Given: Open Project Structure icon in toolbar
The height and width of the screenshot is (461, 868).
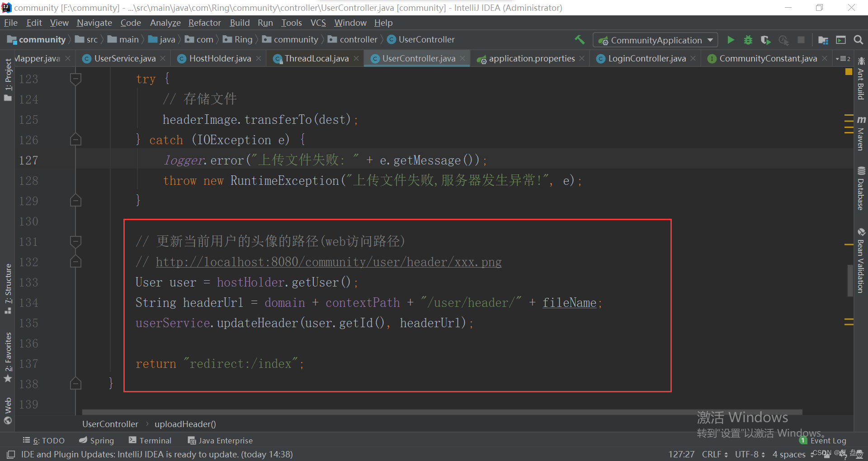Looking at the screenshot, I should click(x=823, y=40).
